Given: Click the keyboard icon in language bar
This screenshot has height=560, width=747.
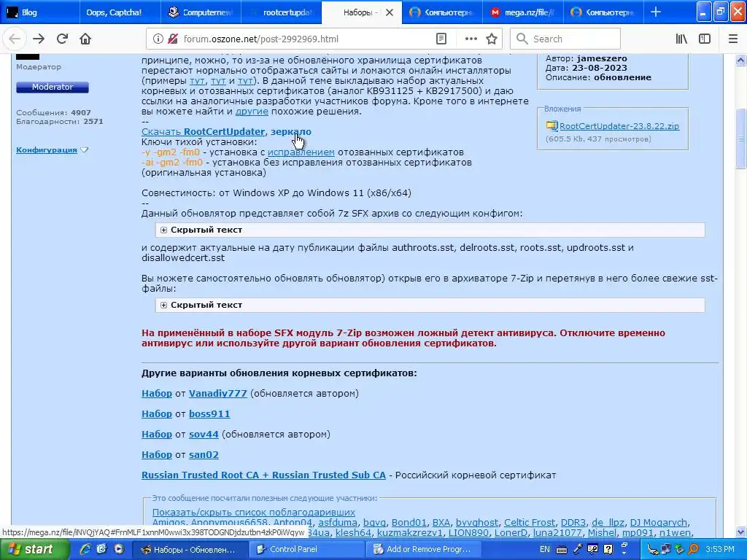Looking at the screenshot, I should click(x=562, y=550).
